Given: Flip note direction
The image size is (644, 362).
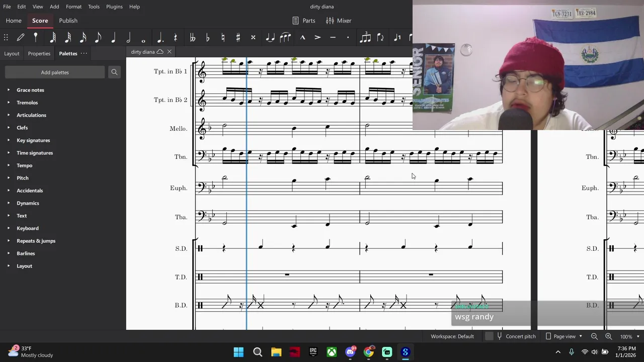Looking at the screenshot, I should click(x=380, y=38).
